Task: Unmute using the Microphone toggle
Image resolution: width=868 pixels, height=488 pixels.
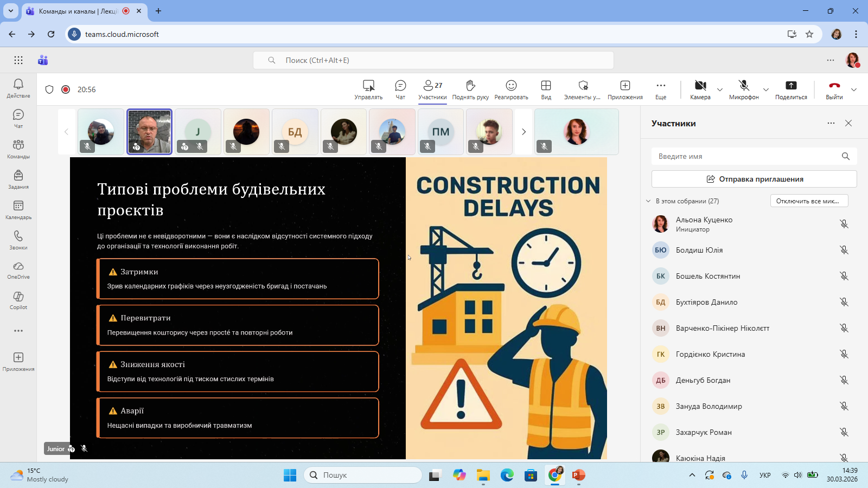Action: pyautogui.click(x=744, y=89)
